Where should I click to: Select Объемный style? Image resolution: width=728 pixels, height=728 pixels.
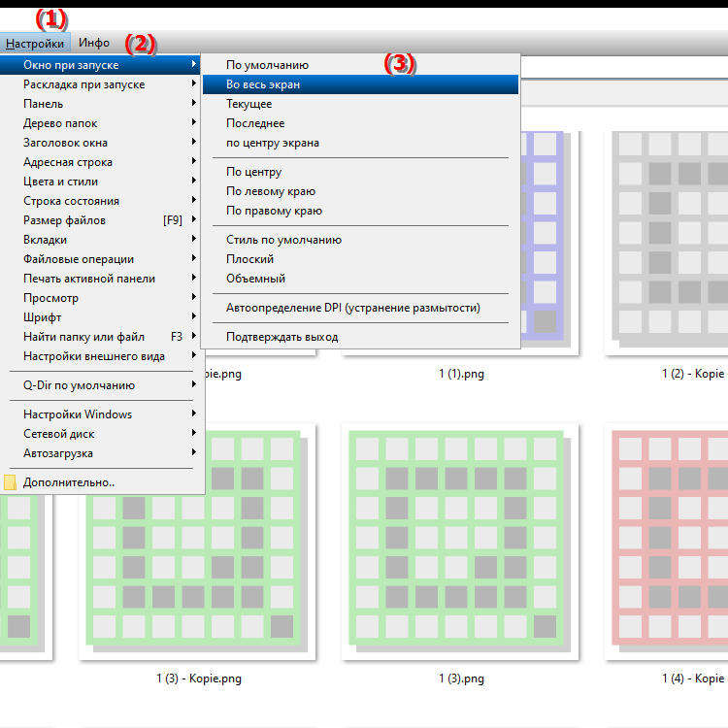pyautogui.click(x=360, y=279)
